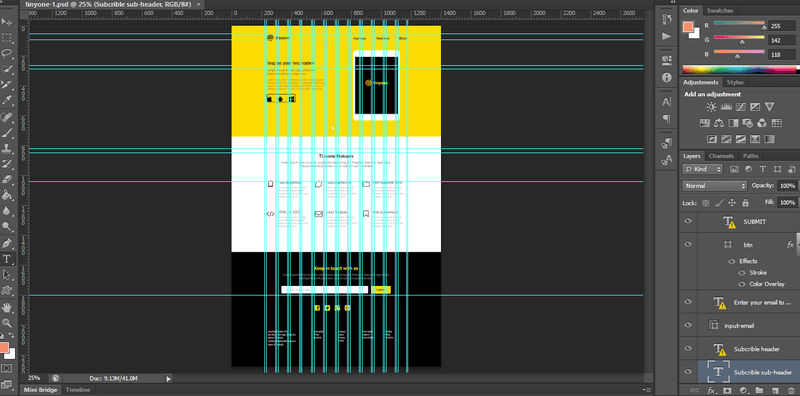
Task: Add a Gradient Map adjustment
Action: pyautogui.click(x=769, y=139)
